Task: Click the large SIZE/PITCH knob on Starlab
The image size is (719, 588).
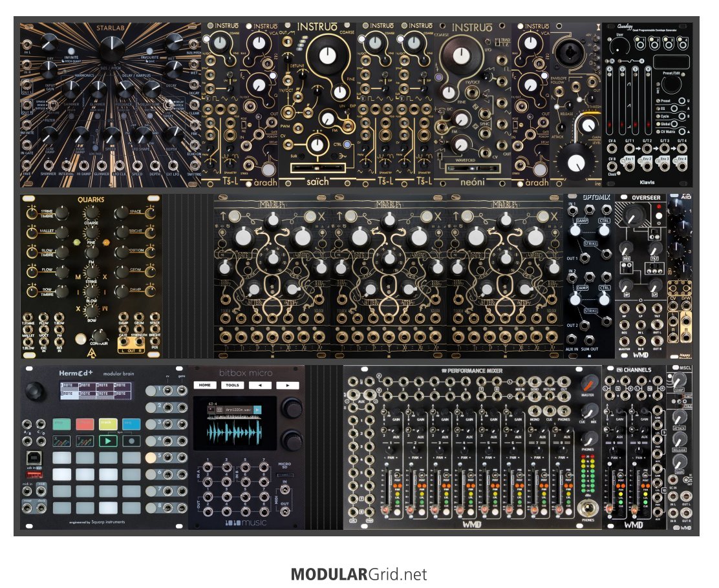Action: click(111, 50)
